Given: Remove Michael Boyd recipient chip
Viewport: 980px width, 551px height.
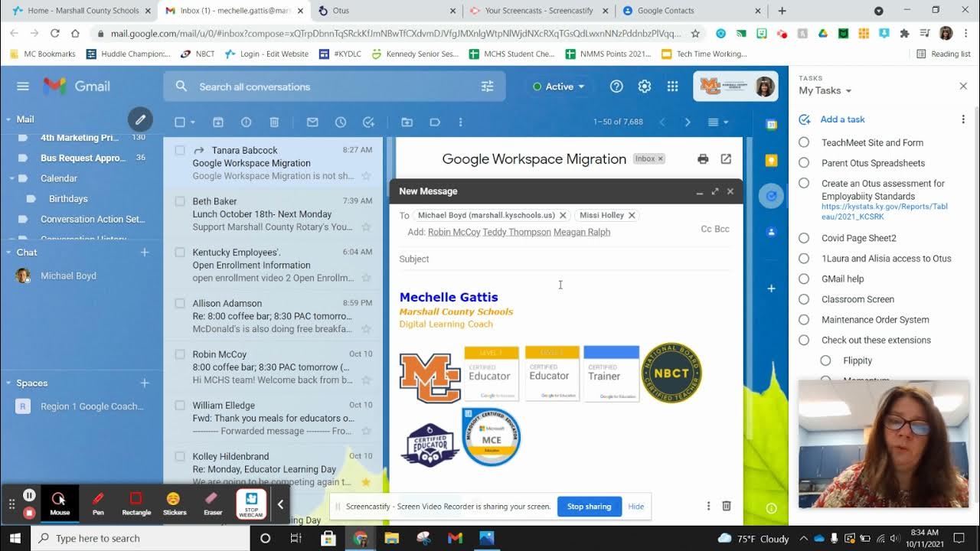Looking at the screenshot, I should coord(563,215).
